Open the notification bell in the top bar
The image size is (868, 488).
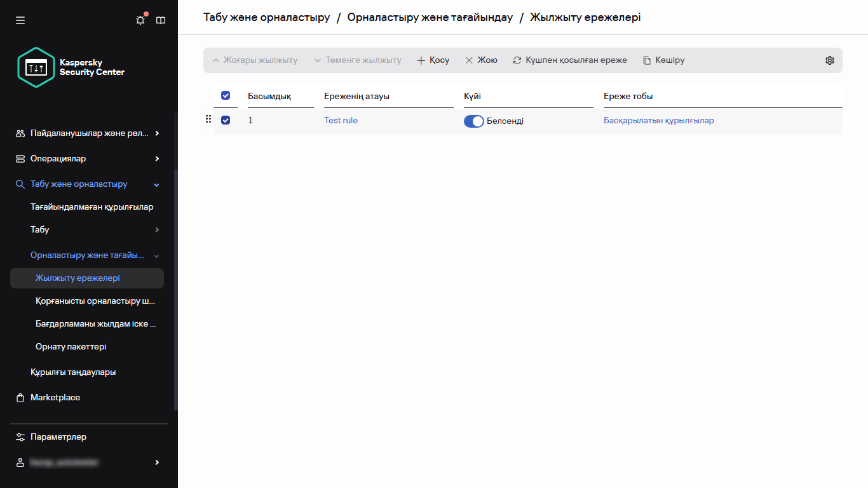(140, 20)
